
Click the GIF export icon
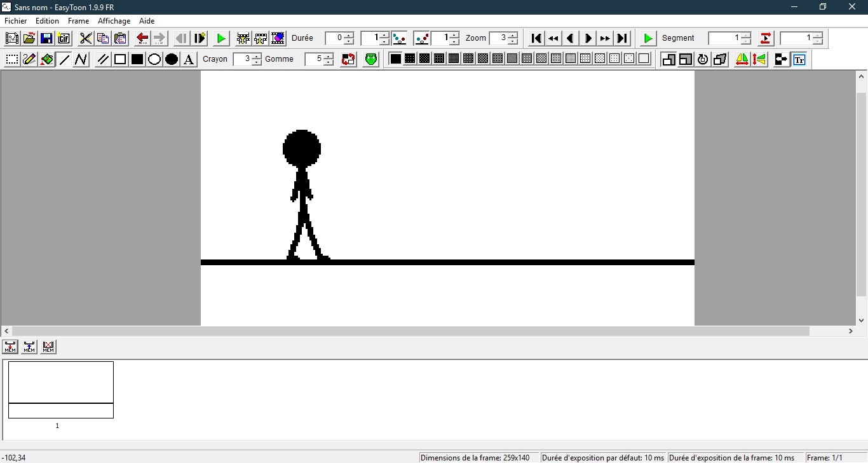64,38
